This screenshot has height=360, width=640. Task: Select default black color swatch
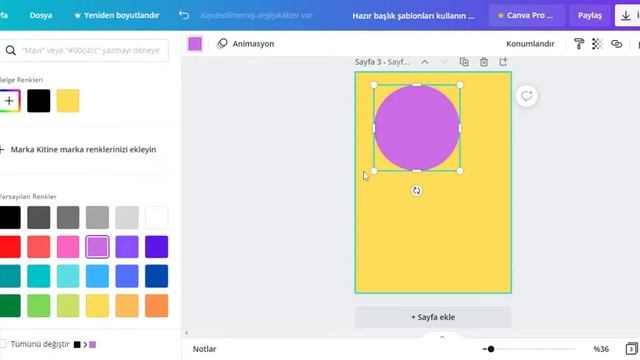tap(10, 217)
